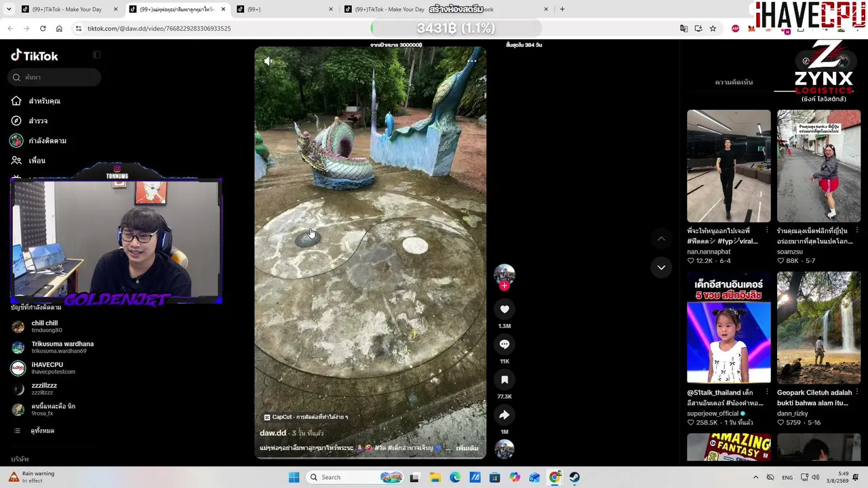Open the browser home page button
Screen dimensions: 868x488
59,28
